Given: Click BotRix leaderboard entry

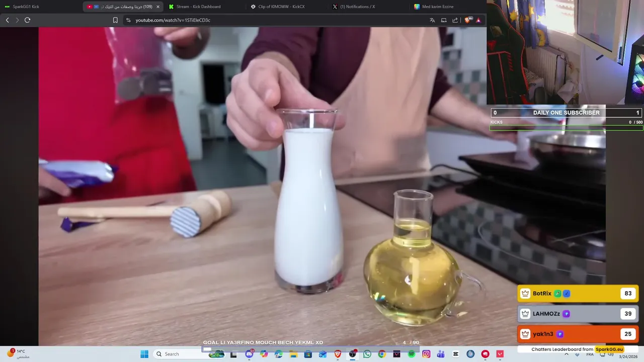Looking at the screenshot, I should [x=578, y=293].
